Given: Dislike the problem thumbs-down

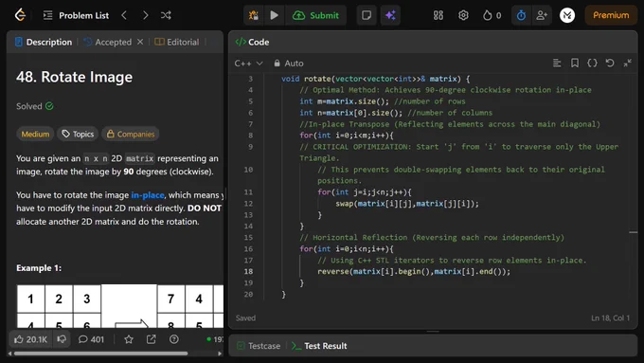Looking at the screenshot, I should pyautogui.click(x=62, y=339).
